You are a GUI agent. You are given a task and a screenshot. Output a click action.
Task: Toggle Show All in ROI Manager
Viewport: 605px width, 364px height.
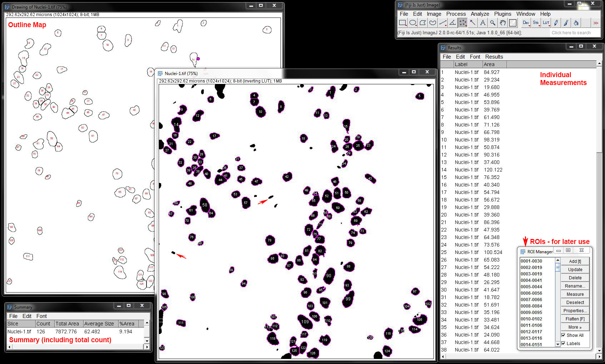pyautogui.click(x=564, y=335)
